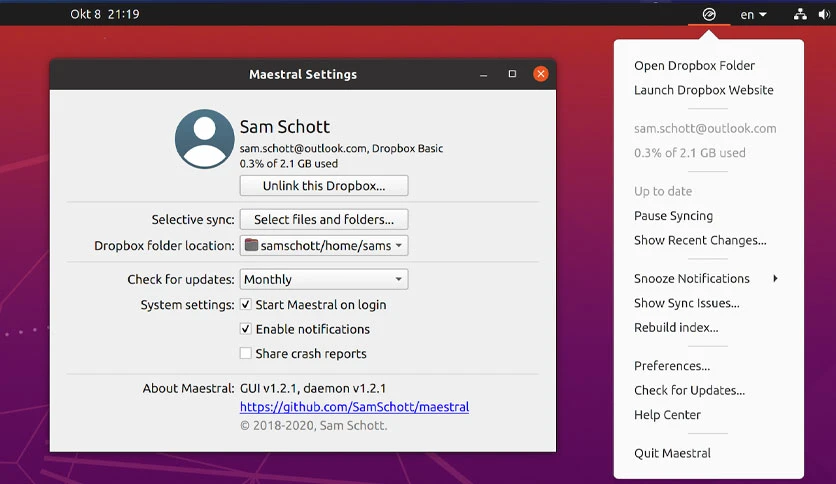The height and width of the screenshot is (484, 836).
Task: Open the GitHub SamSchott/maestral link
Action: 355,407
